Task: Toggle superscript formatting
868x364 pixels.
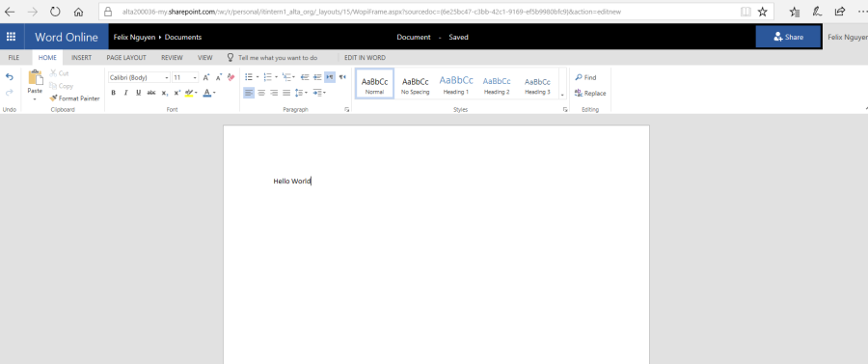Action: pos(177,93)
